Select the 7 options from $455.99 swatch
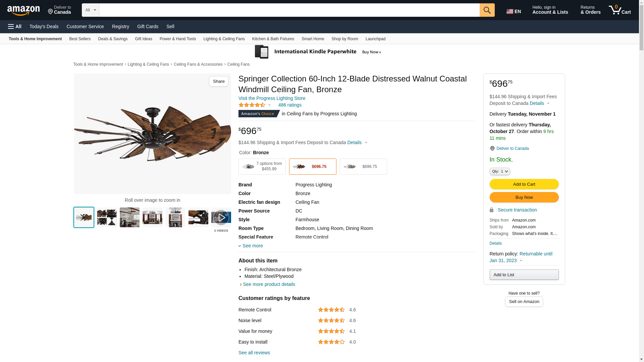 (x=262, y=167)
